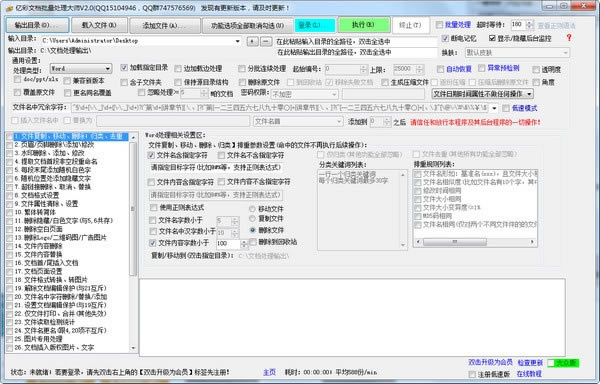
Task: Enable the 含子文件夹 checkbox
Action: pos(124,82)
